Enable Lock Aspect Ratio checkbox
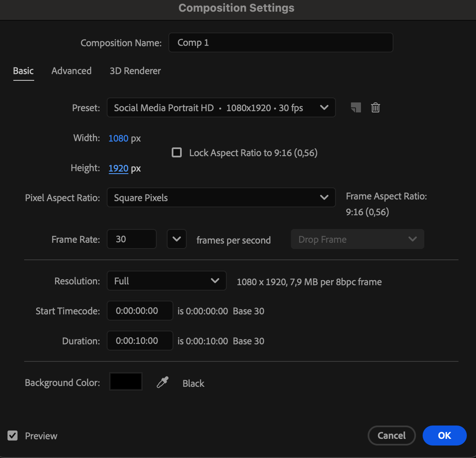 (x=177, y=153)
